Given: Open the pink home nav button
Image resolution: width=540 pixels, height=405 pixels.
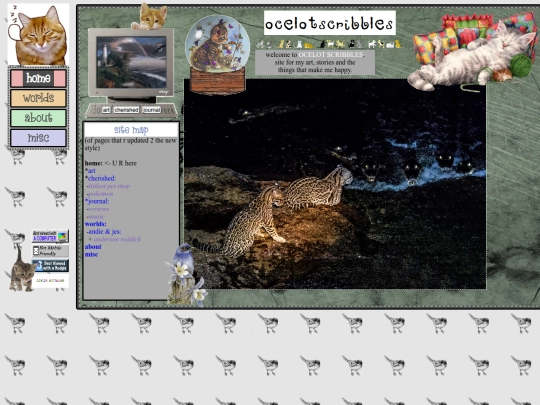Looking at the screenshot, I should pos(38,78).
